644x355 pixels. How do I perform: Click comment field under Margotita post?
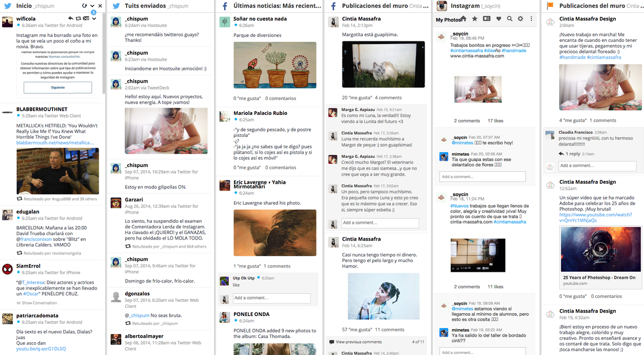point(380,222)
